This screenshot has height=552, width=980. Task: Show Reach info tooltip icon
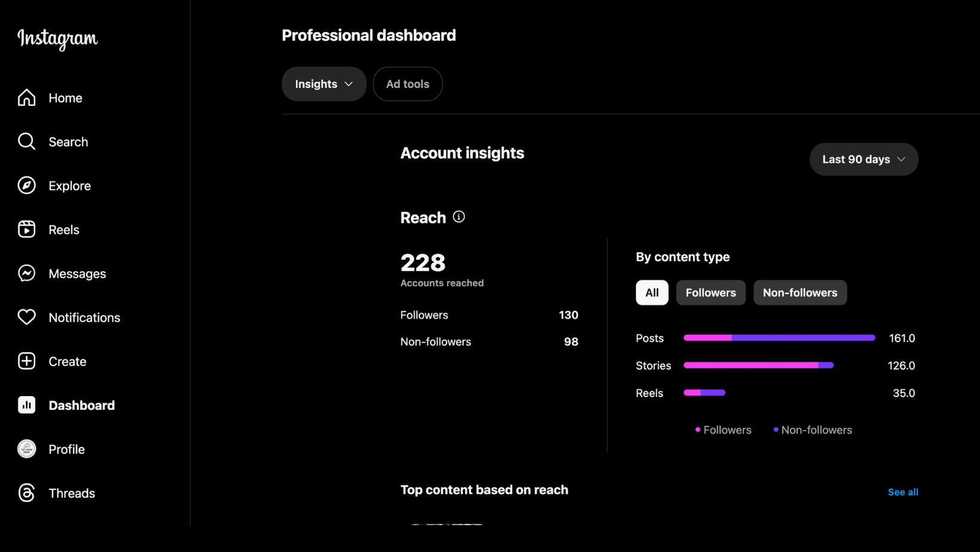[459, 217]
